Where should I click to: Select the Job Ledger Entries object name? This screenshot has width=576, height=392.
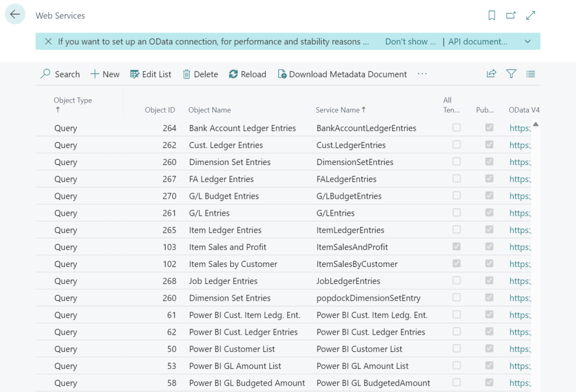click(x=223, y=281)
